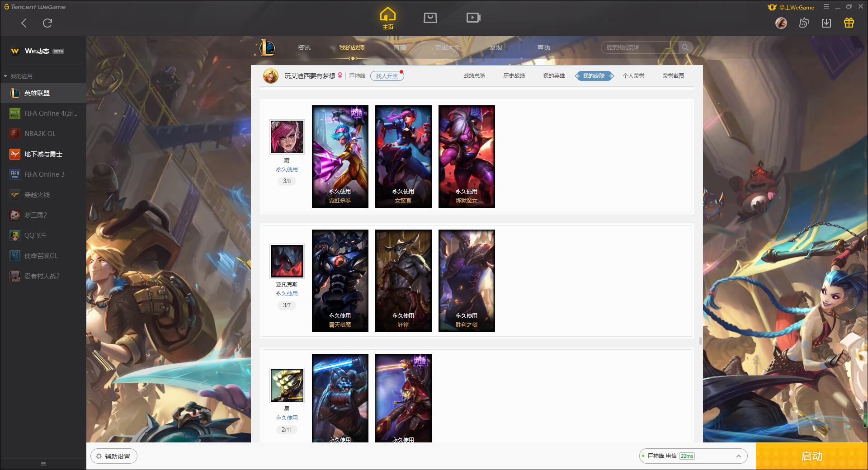The image size is (868, 470).
Task: Click the 梦三国2 sidebar icon
Action: pos(15,215)
